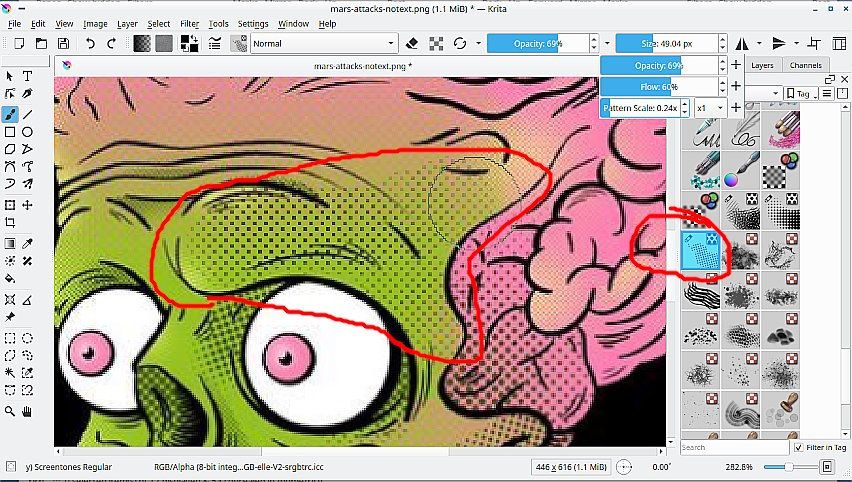Click plus button beside popup Opacity slider
Screen dimensions: 852x482
pyautogui.click(x=736, y=65)
